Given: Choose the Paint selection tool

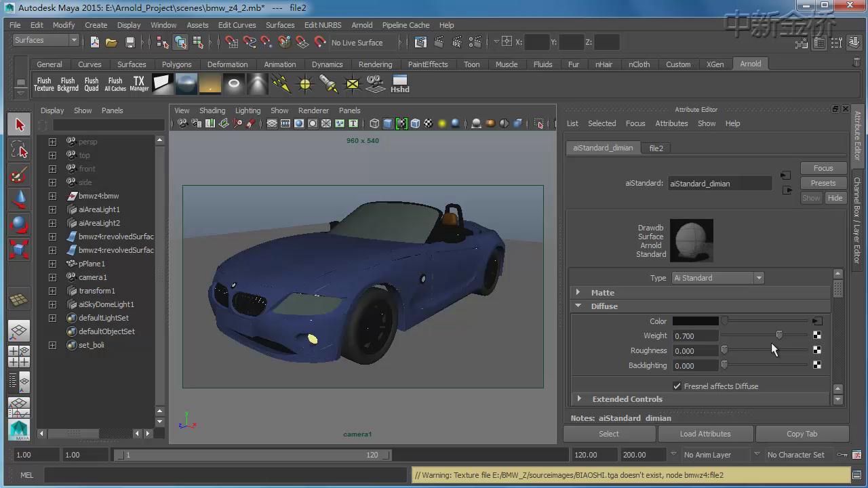Looking at the screenshot, I should tap(19, 175).
